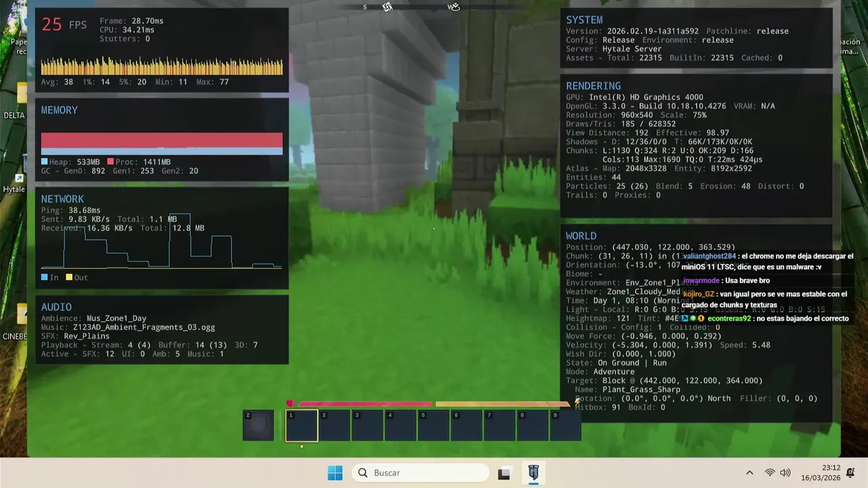The height and width of the screenshot is (488, 868).
Task: Click the WORLD panel heading
Action: pyautogui.click(x=581, y=236)
